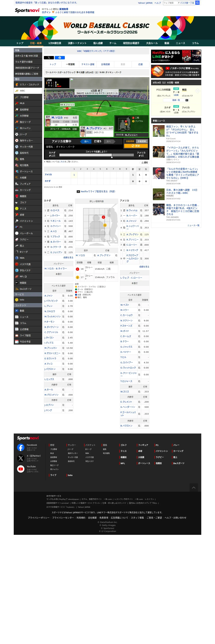Open the 日程・結果 nav tab
215x644 pixels.
coord(36,43)
